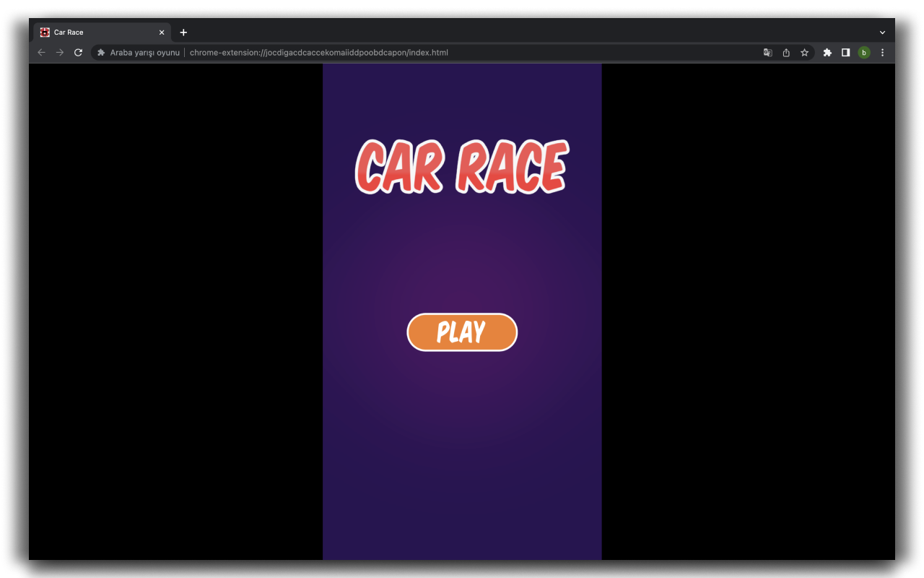This screenshot has height=578, width=924.
Task: Open the side panel icon
Action: (845, 52)
